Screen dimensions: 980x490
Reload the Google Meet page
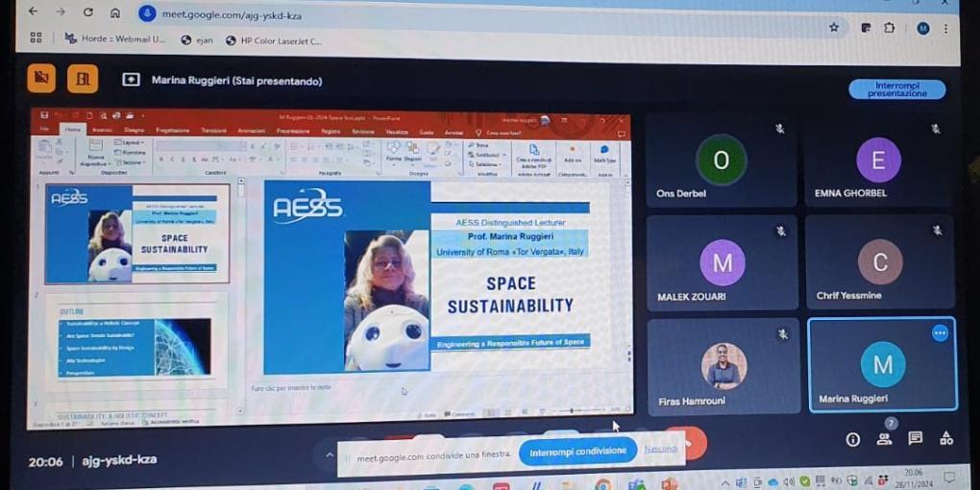click(x=88, y=12)
